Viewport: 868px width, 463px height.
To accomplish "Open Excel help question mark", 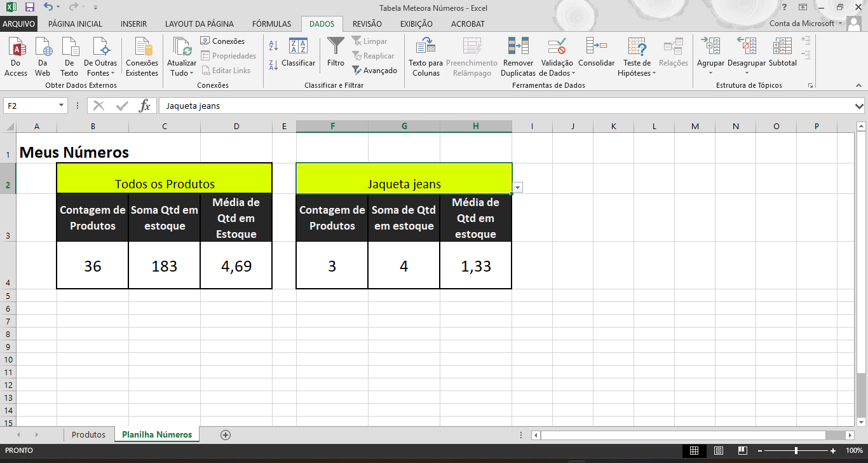I will point(785,7).
